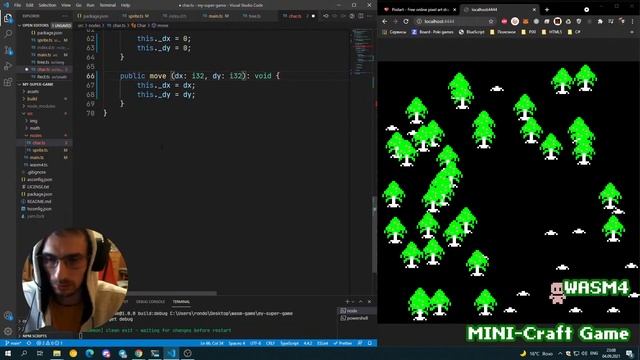Click Chrome back arrow button
Viewport: 640px width, 360px height.
(384, 21)
